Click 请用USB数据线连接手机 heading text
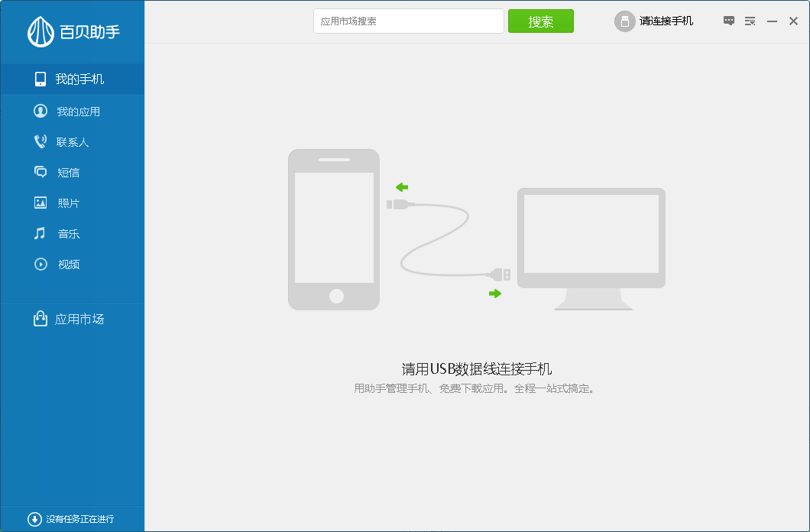 tap(477, 368)
